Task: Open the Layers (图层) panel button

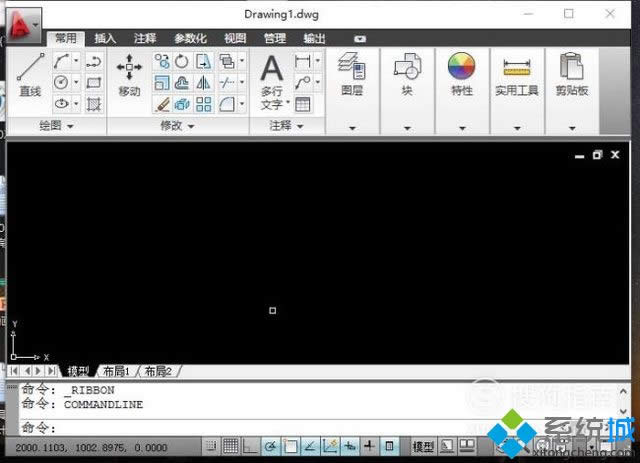Action: 352,74
